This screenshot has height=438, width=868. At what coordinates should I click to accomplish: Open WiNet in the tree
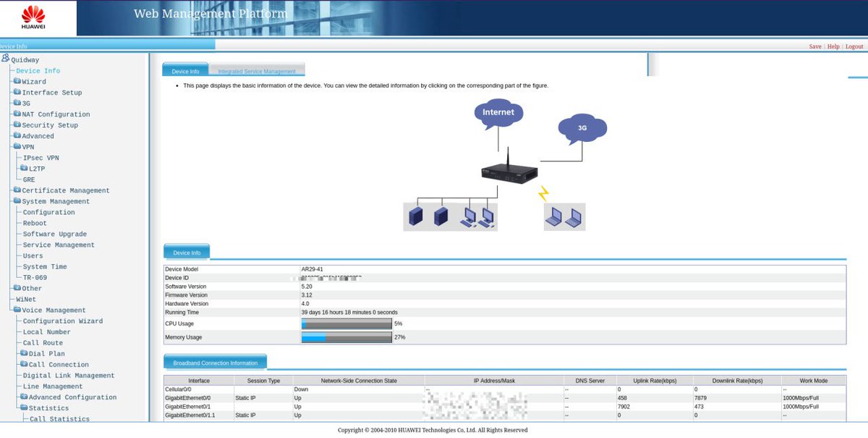click(x=26, y=299)
